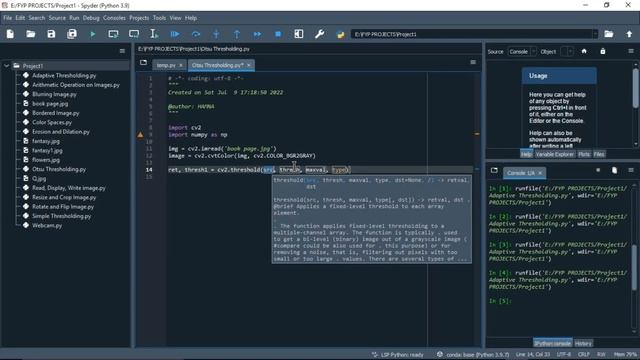Viewport: 640px width, 360px height.
Task: Close the Otsu Thresholding.py tab
Action: tap(249, 65)
